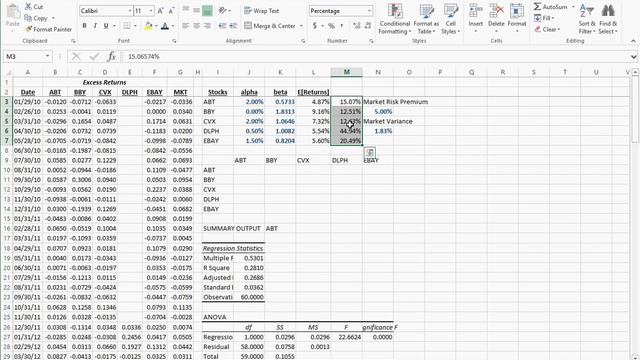Open the Font dialog launcher
This screenshot has width=640, height=360.
(174, 41)
